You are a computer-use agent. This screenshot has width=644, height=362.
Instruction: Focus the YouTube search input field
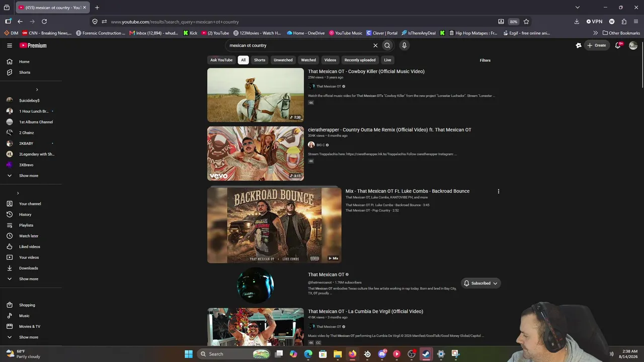pos(300,45)
